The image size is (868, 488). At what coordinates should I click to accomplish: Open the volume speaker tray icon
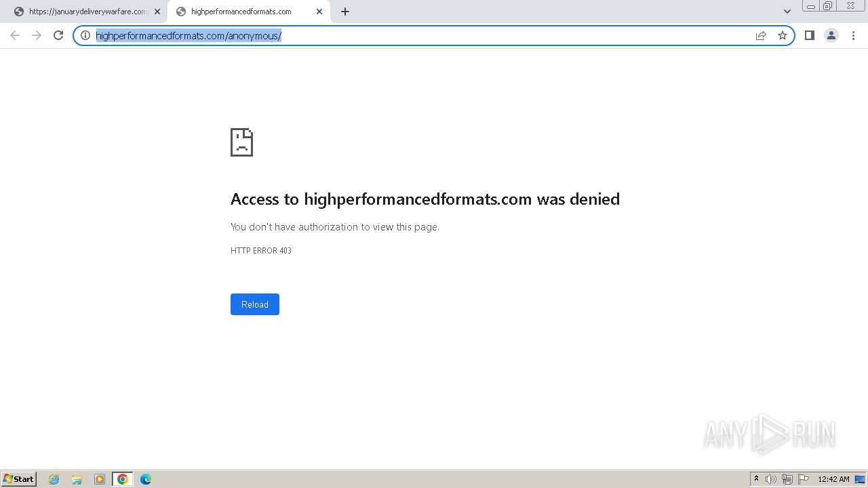[771, 479]
